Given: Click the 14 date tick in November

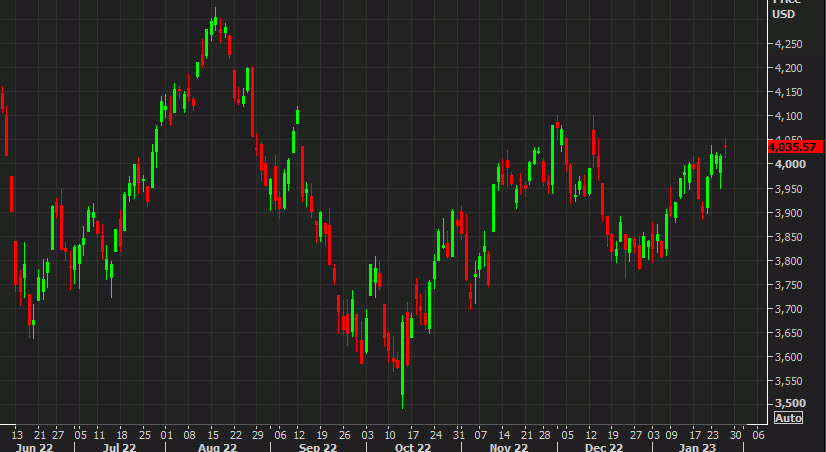Looking at the screenshot, I should pyautogui.click(x=504, y=435).
